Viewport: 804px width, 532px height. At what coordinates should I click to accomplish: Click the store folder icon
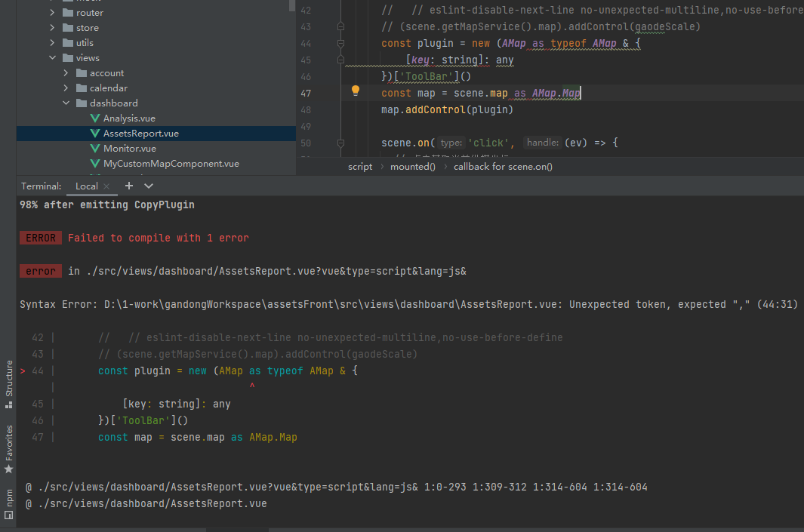[x=67, y=27]
